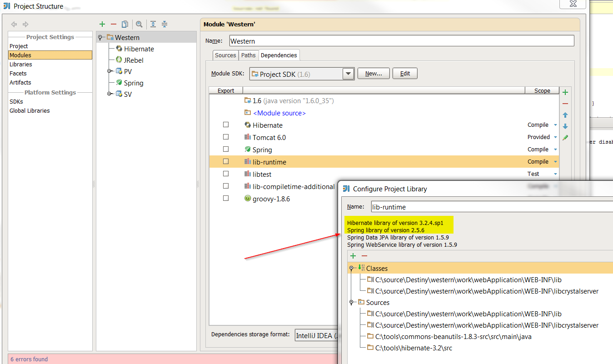Image resolution: width=613 pixels, height=364 pixels.
Task: Select Project in Project Settings
Action: (19, 46)
